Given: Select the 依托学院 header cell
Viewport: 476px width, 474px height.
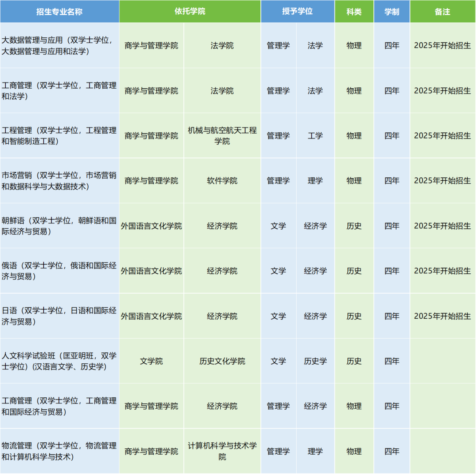Looking at the screenshot, I should [x=190, y=11].
